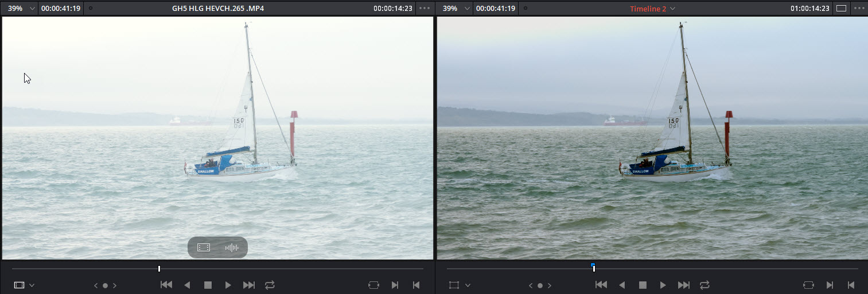Click timeline viewer timecode 00:00:41:19 field
The image size is (868, 294).
(x=496, y=9)
